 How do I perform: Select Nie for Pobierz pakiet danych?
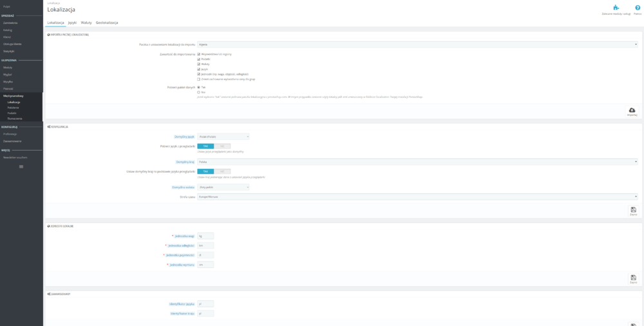199,92
